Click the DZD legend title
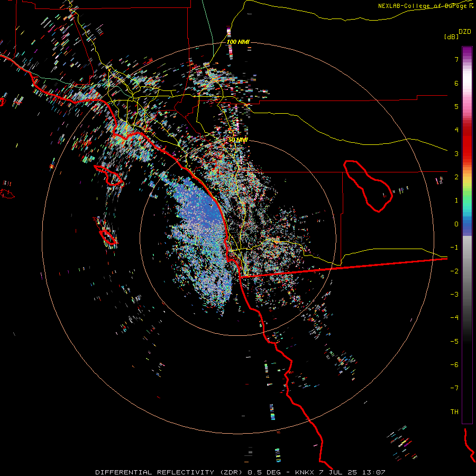Screen dimensions: 476x476 pyautogui.click(x=465, y=32)
